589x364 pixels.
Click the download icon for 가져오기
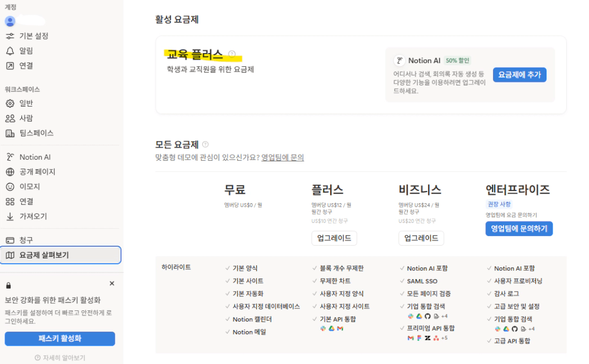[x=10, y=217]
